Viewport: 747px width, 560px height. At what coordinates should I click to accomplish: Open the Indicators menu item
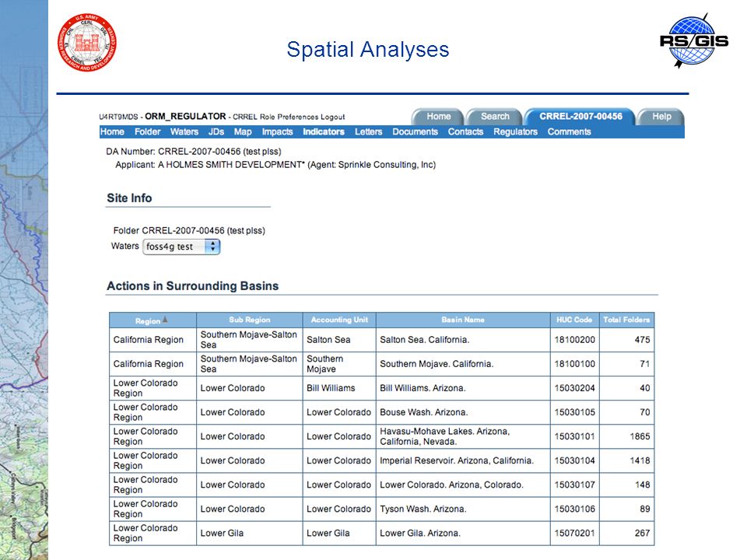pyautogui.click(x=324, y=132)
